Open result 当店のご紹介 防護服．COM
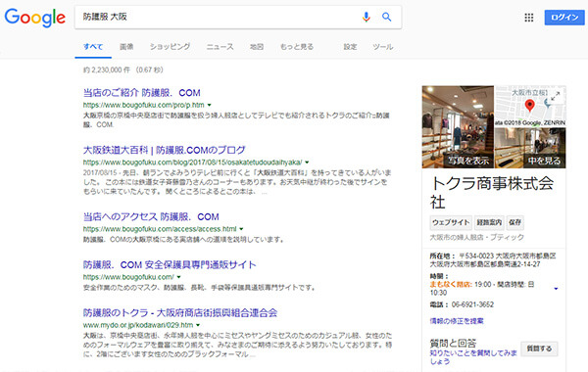The width and height of the screenshot is (588, 372). [142, 93]
